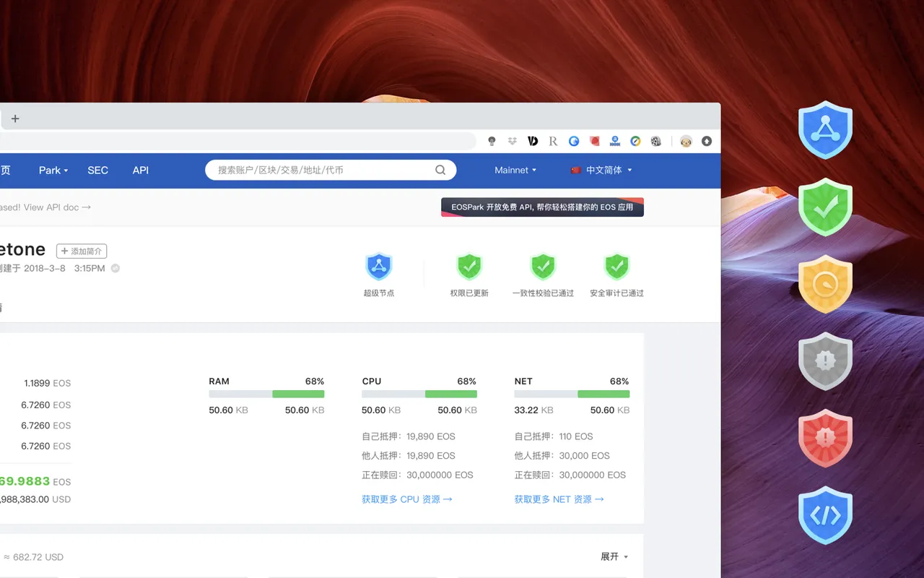Open the Mainnet network dropdown
This screenshot has width=924, height=578.
click(x=515, y=171)
